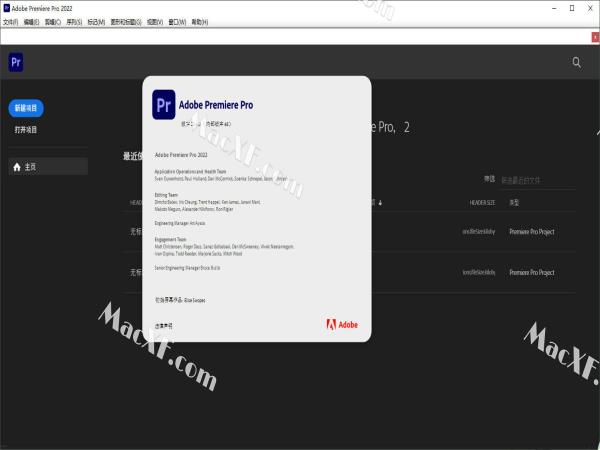Click the search magnifier icon at top right

point(576,62)
